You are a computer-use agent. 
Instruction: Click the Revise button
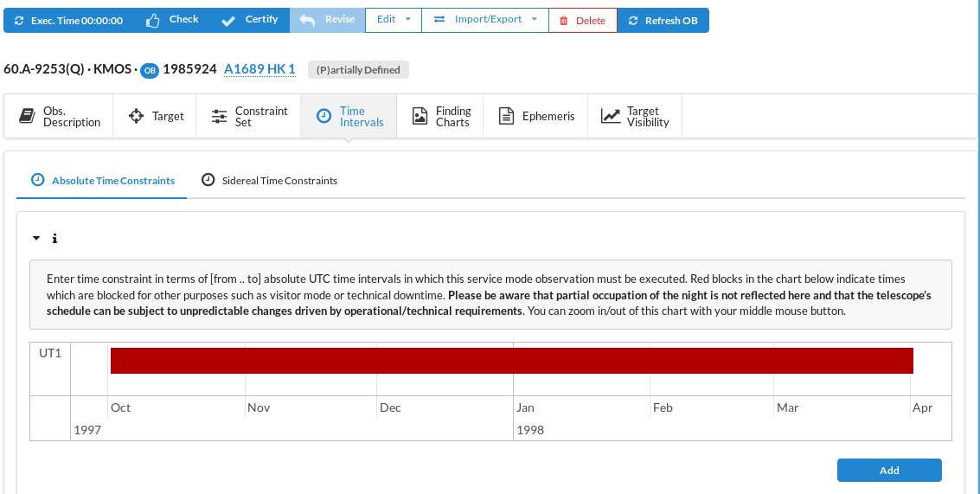tap(327, 20)
